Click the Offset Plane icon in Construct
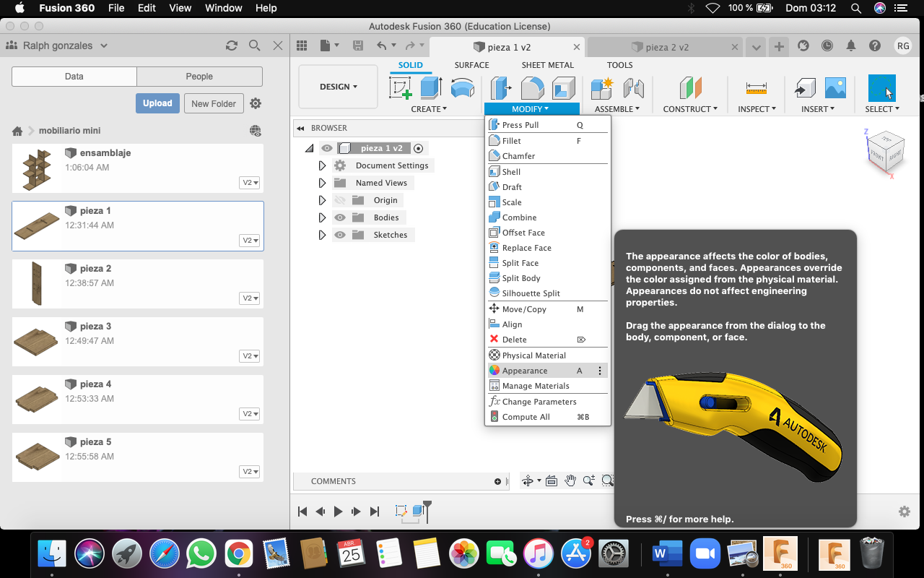 point(690,88)
